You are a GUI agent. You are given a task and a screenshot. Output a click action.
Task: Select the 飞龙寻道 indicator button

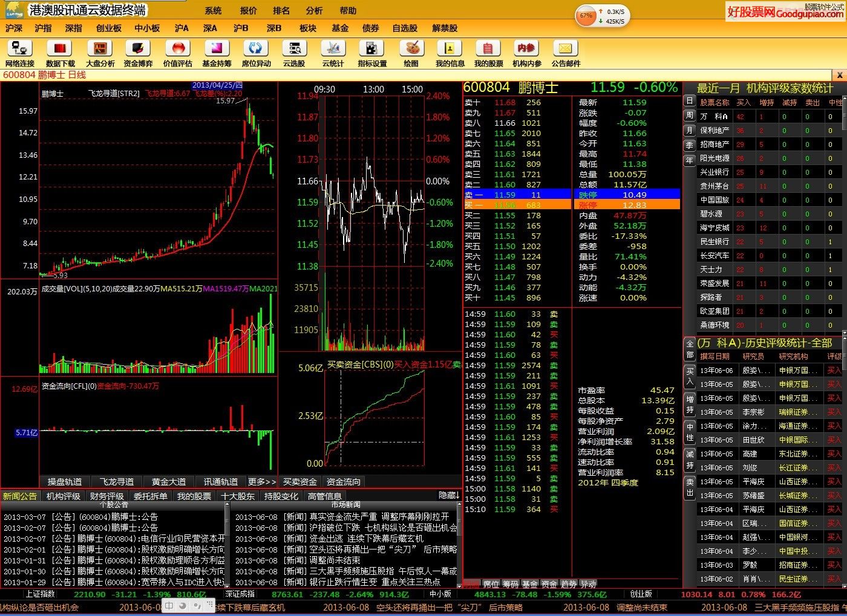click(x=117, y=482)
